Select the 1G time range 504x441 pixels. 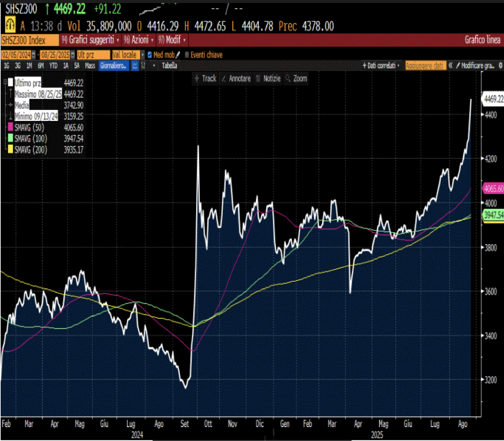(7, 66)
